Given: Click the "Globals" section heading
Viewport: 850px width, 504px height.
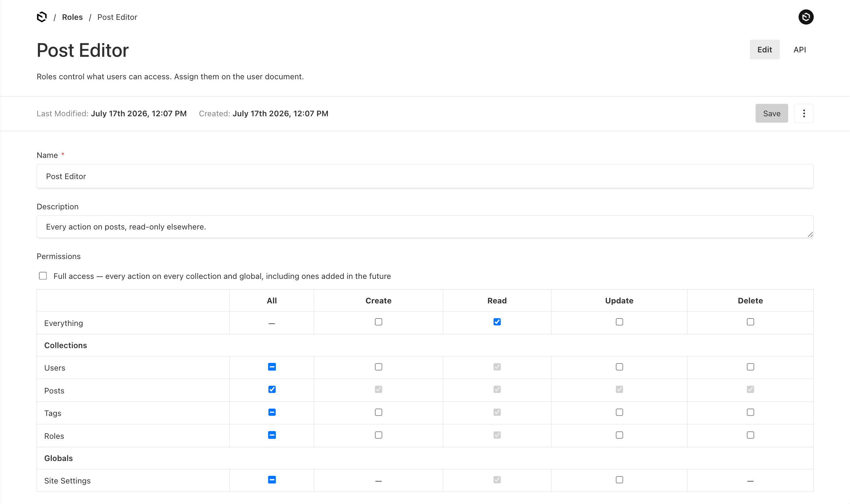Looking at the screenshot, I should click(x=58, y=458).
